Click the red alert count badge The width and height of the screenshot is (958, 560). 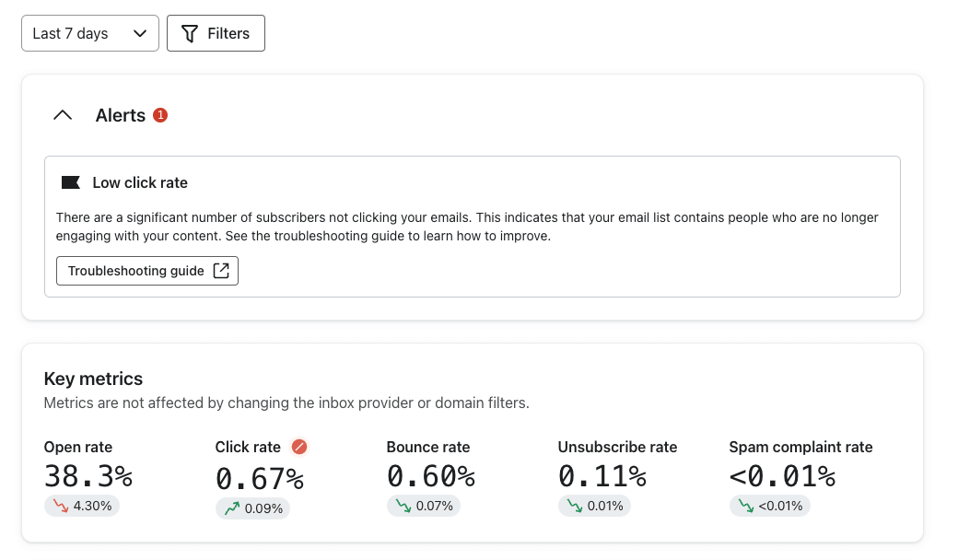160,115
